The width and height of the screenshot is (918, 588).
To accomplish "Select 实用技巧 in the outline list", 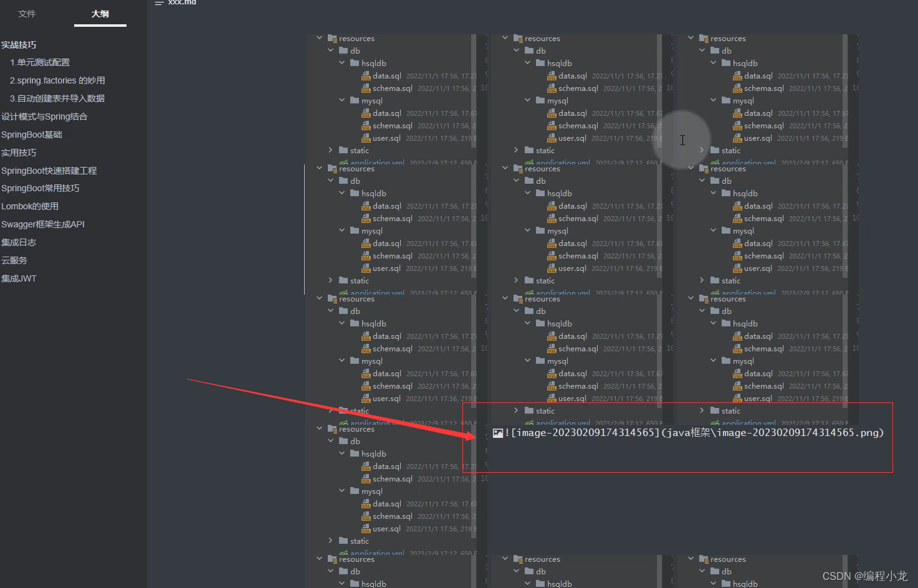I will pos(19,153).
